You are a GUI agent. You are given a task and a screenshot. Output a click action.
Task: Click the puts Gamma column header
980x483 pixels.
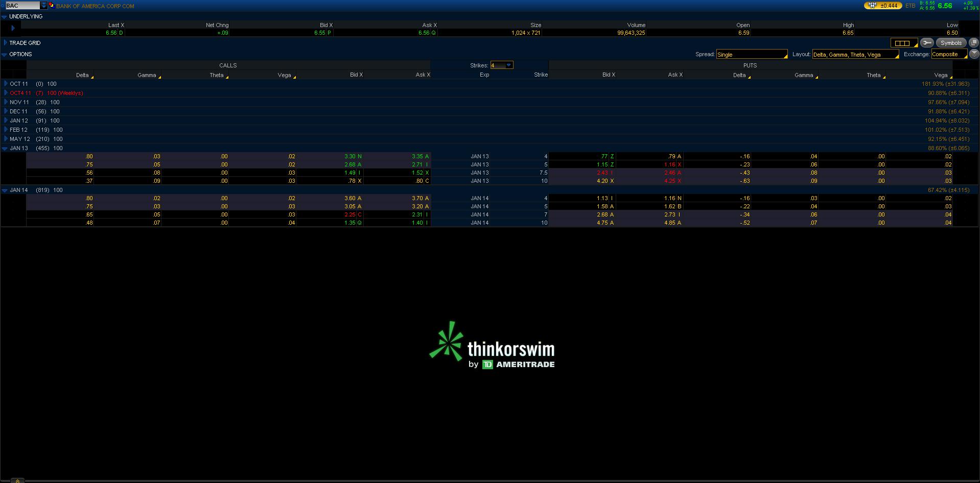coord(804,75)
